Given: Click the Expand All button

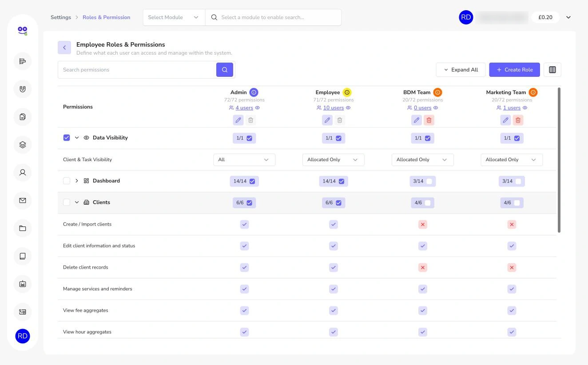Looking at the screenshot, I should tap(461, 70).
